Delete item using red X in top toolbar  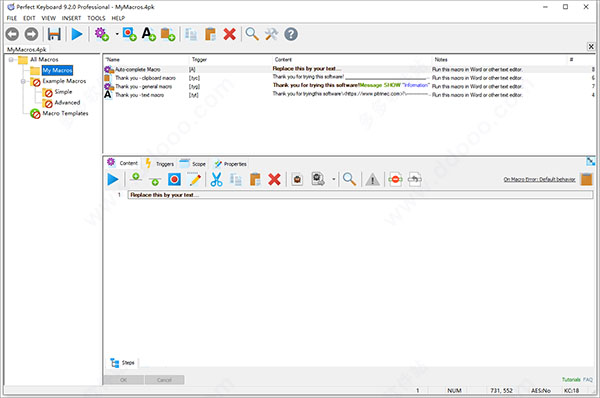pos(230,34)
